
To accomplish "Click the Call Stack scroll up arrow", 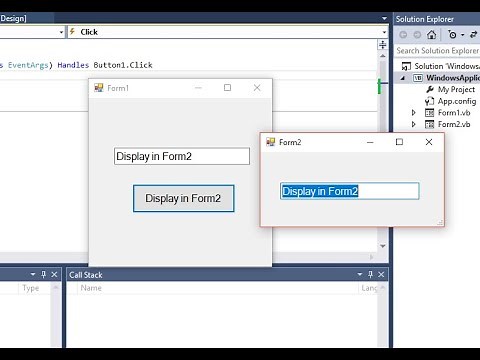I will pyautogui.click(x=382, y=287).
